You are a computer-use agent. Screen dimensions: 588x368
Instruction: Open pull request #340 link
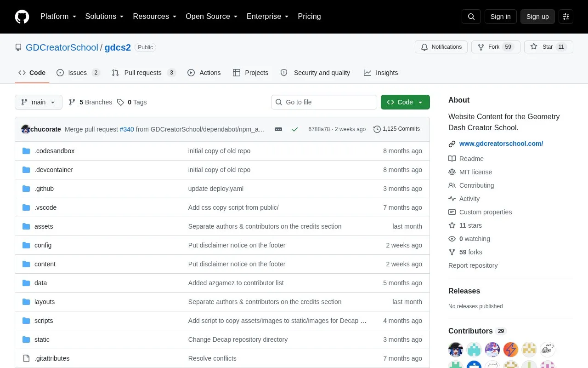[x=127, y=129]
